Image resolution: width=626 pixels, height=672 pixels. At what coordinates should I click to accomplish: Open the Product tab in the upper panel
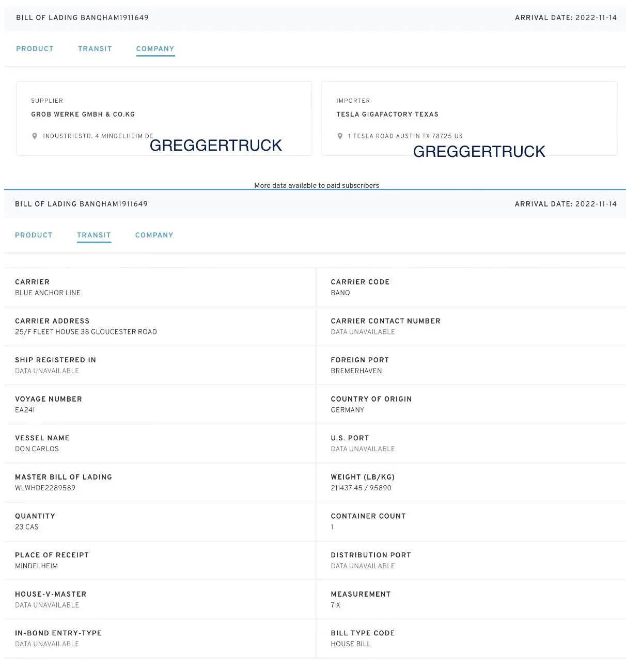35,49
